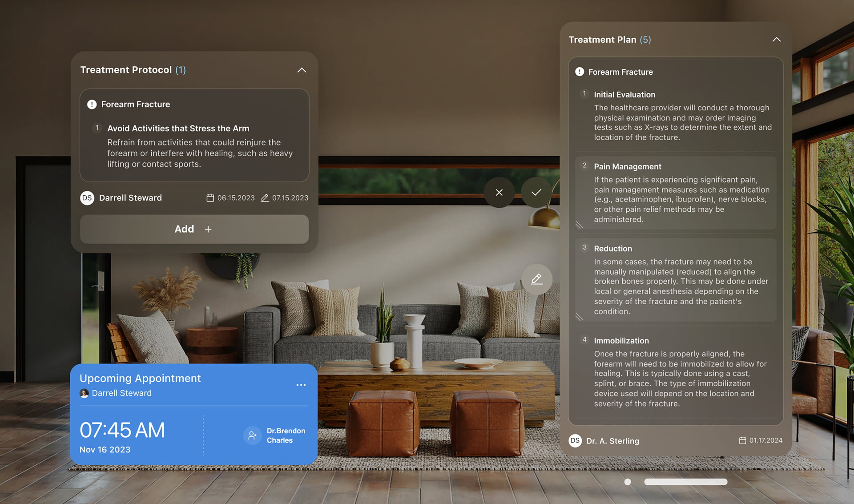Click the add-doctor icon beside Dr.Brendon Charles

coord(252,435)
